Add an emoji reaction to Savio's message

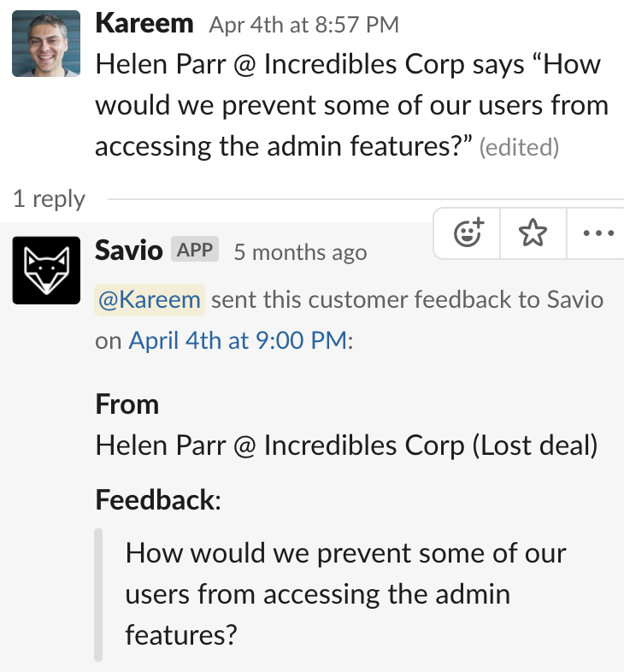click(467, 233)
